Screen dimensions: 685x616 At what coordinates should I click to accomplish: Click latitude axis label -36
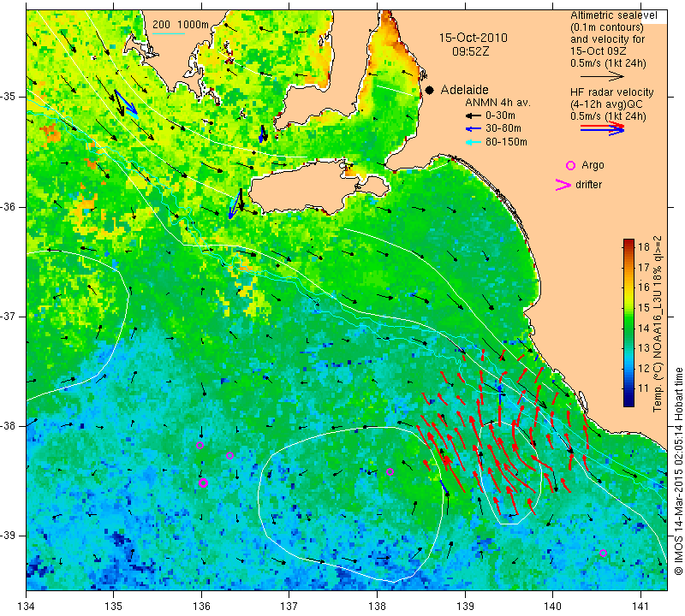click(9, 206)
